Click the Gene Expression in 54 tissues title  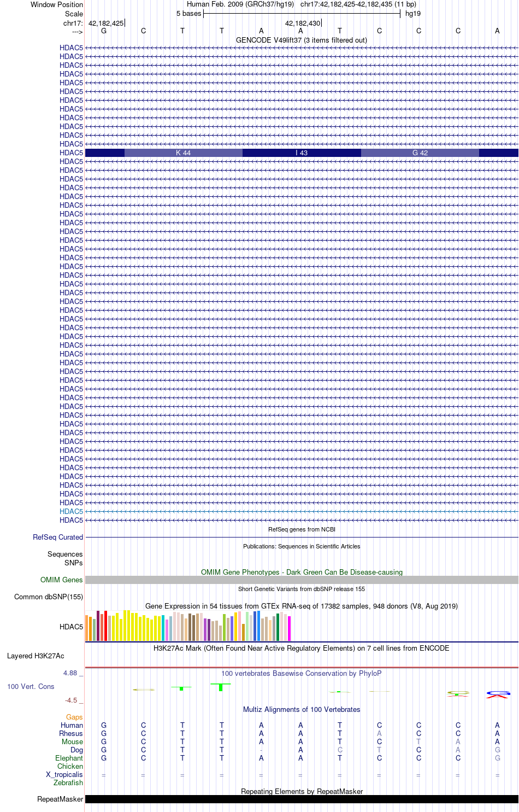[302, 606]
